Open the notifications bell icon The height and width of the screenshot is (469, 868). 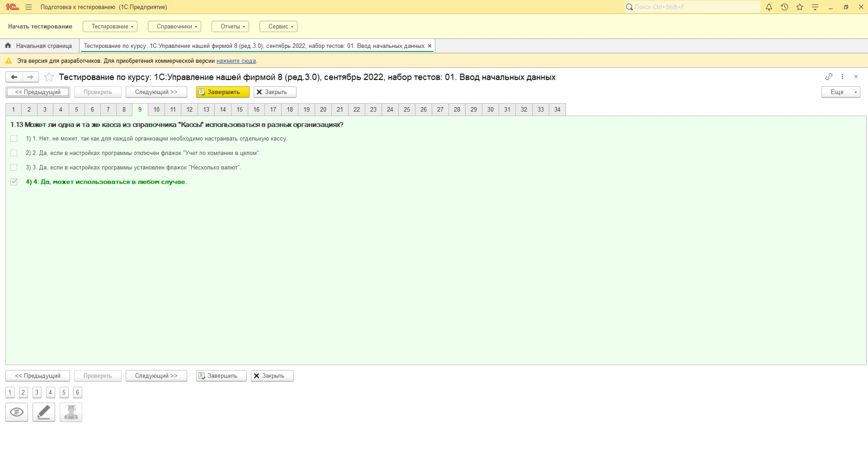tap(769, 7)
